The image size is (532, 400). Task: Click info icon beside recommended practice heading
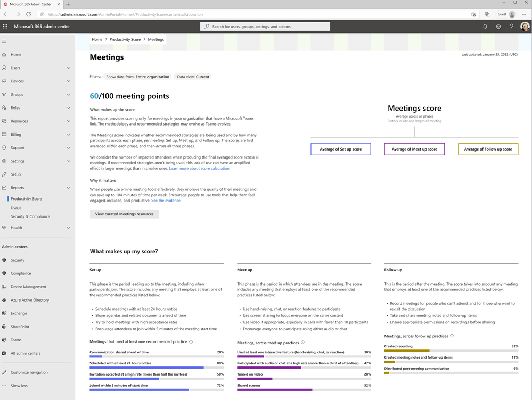[x=191, y=341]
